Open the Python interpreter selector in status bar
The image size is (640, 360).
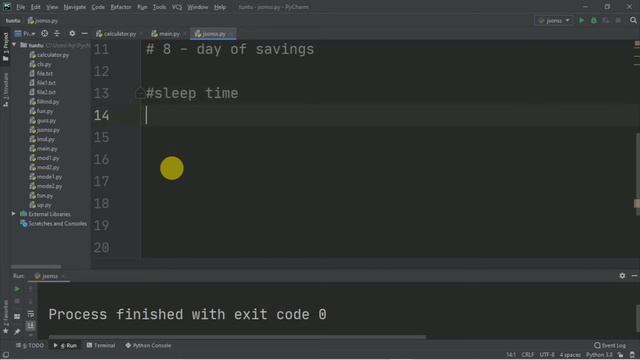(x=599, y=355)
